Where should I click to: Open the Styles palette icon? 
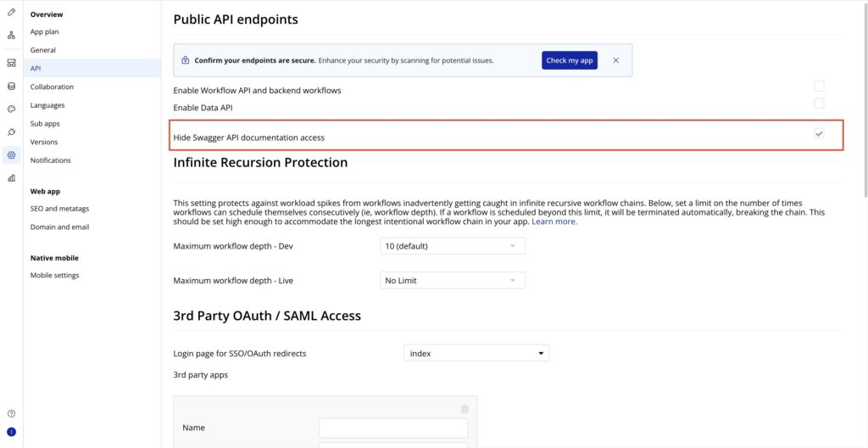click(11, 109)
